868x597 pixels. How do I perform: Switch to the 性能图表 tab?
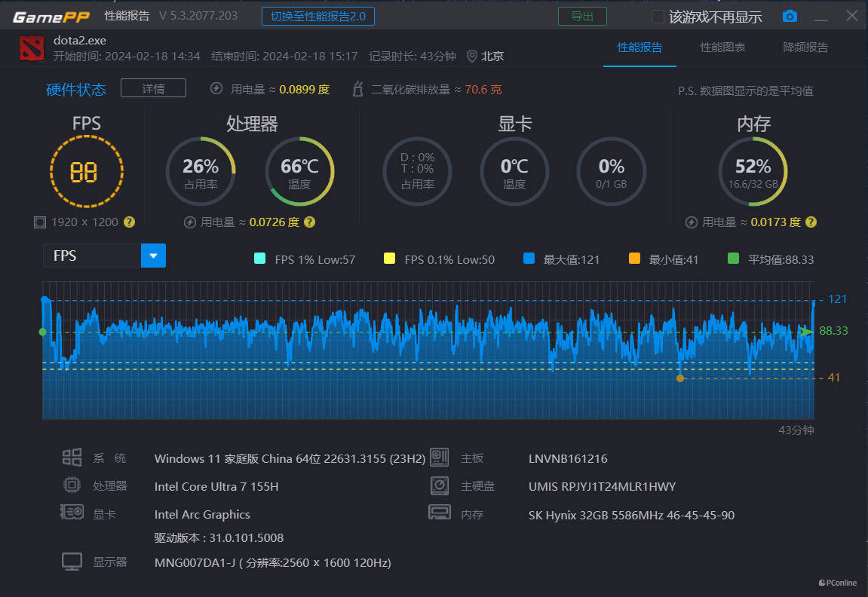(x=722, y=47)
